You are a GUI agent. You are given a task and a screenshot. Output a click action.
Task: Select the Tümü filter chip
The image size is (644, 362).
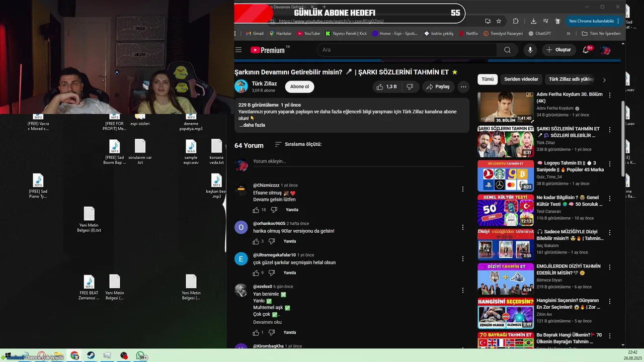[x=488, y=79]
